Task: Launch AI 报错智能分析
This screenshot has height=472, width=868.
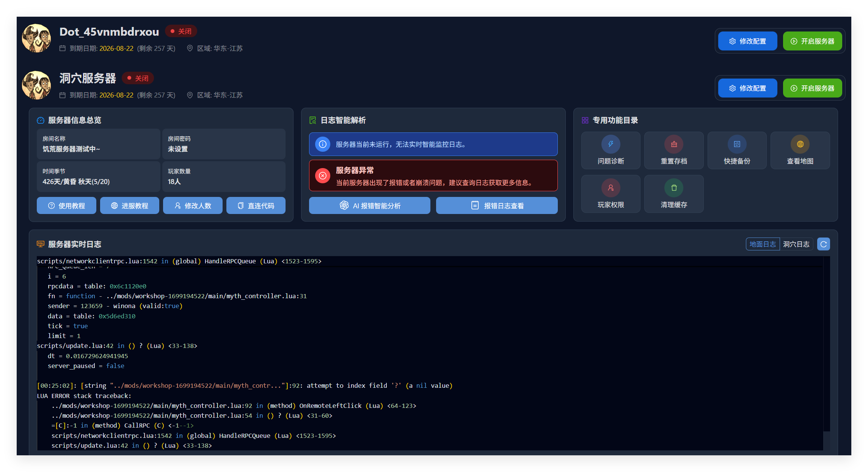Action: point(369,206)
